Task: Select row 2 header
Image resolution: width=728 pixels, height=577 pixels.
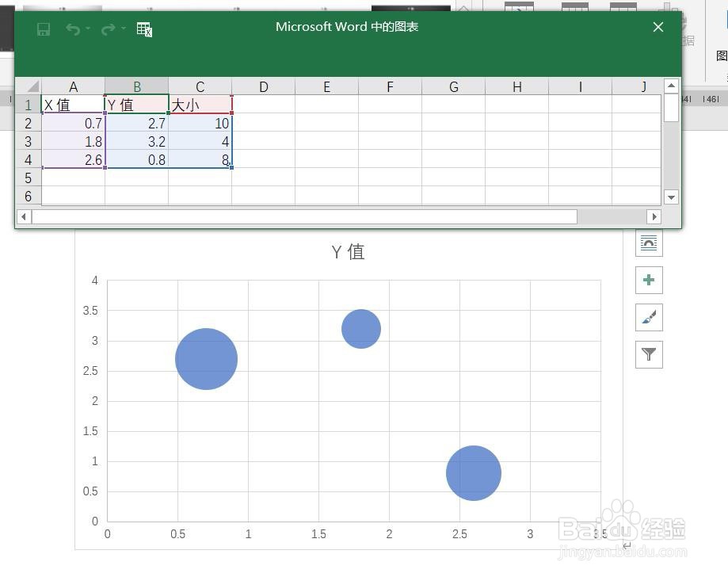Action: click(29, 123)
